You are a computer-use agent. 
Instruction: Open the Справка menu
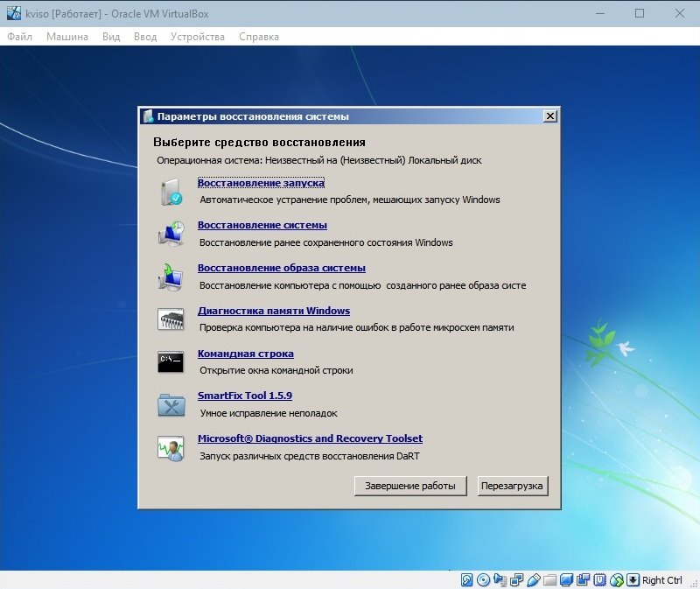(x=259, y=37)
